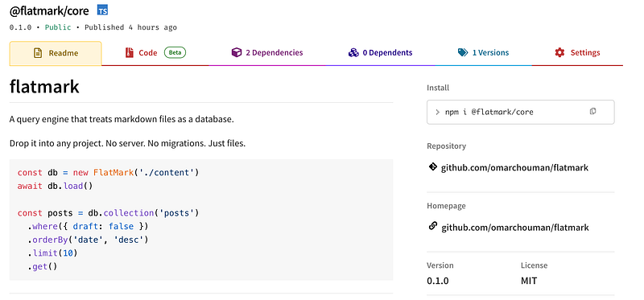Click the License value MIT
644x300 pixels.
529,282
